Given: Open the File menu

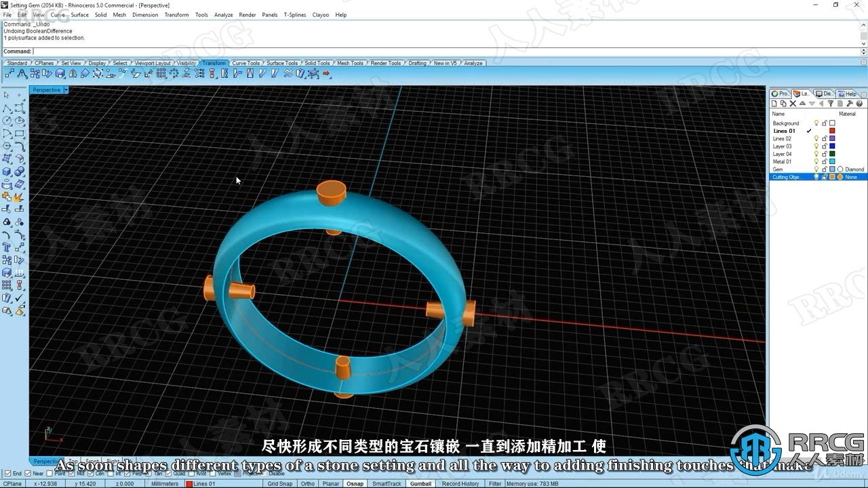Looking at the screenshot, I should (7, 14).
